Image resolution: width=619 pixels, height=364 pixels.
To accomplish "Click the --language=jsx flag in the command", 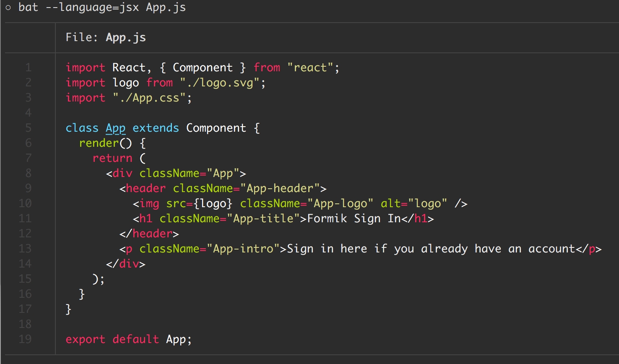I will point(92,8).
